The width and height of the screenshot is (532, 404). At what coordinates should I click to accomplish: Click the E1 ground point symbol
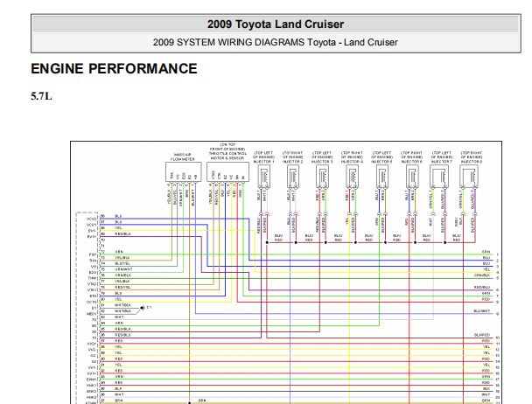click(x=142, y=308)
